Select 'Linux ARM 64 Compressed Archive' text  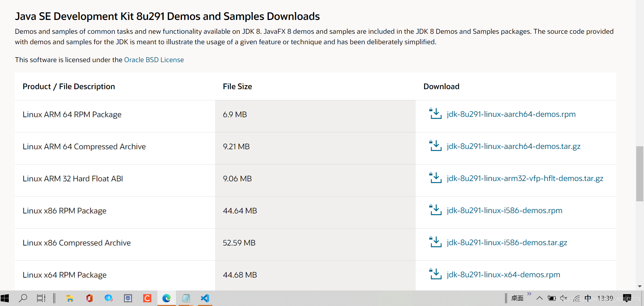84,147
